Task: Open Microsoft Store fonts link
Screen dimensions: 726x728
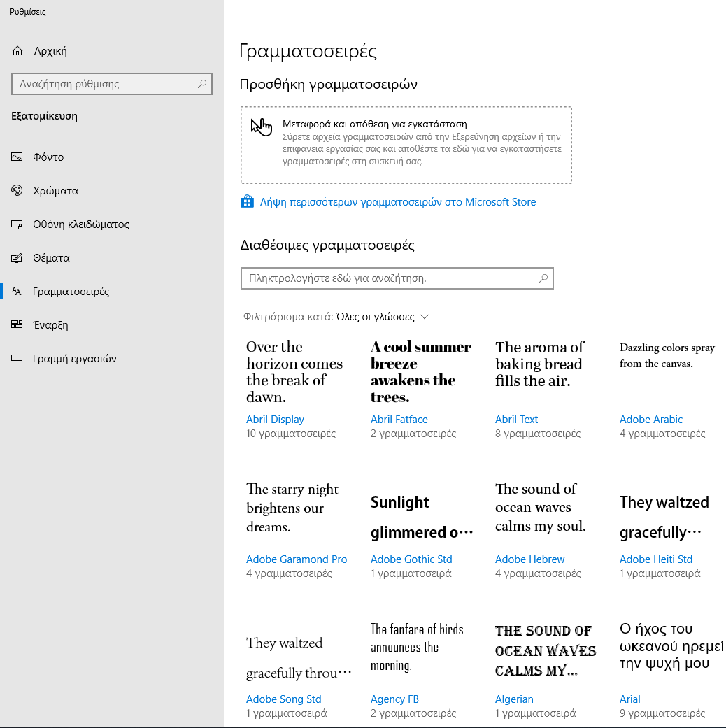Action: 397,202
